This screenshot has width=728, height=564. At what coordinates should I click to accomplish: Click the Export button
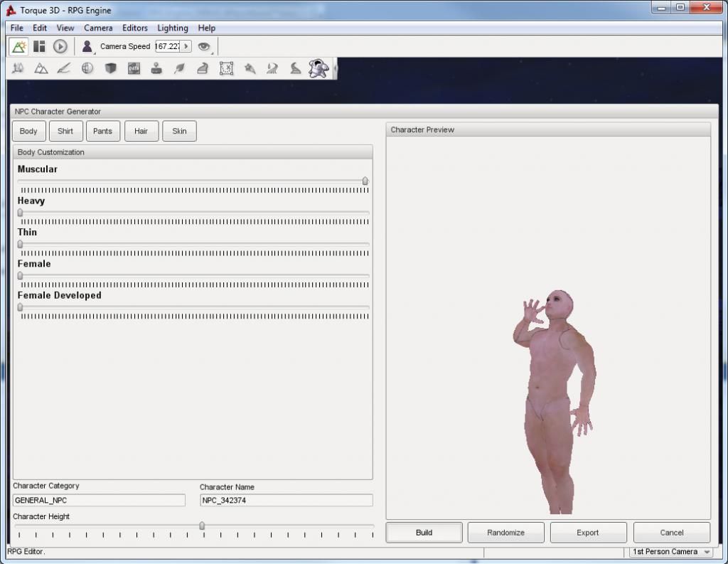tap(588, 532)
